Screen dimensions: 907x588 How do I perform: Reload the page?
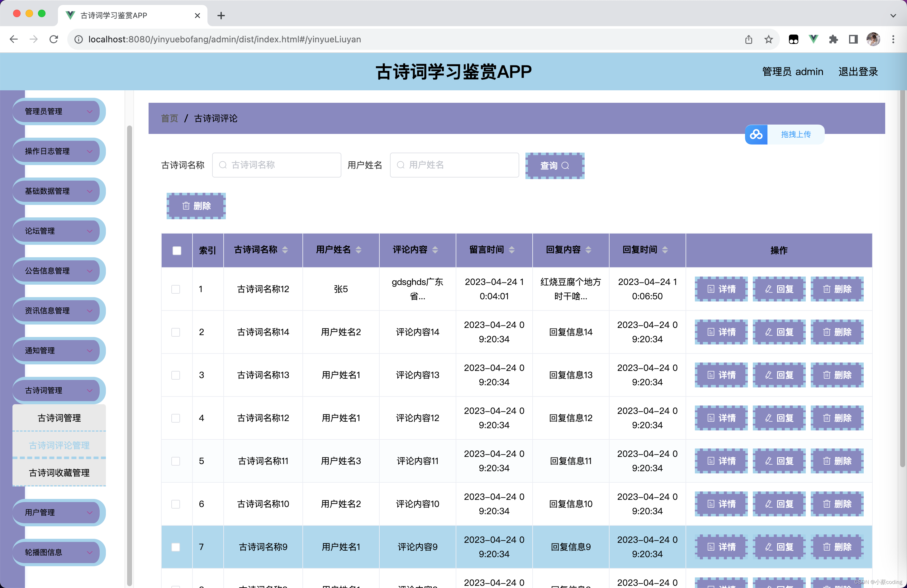point(54,39)
